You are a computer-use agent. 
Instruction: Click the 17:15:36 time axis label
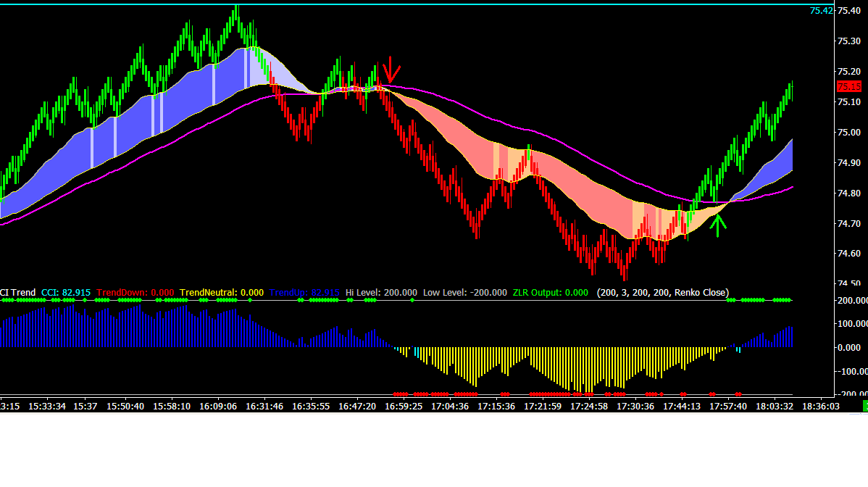[x=496, y=407]
